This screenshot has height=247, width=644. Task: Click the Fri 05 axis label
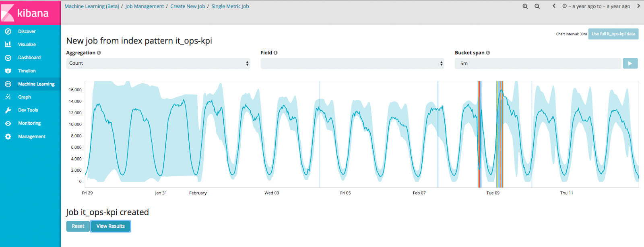click(345, 193)
